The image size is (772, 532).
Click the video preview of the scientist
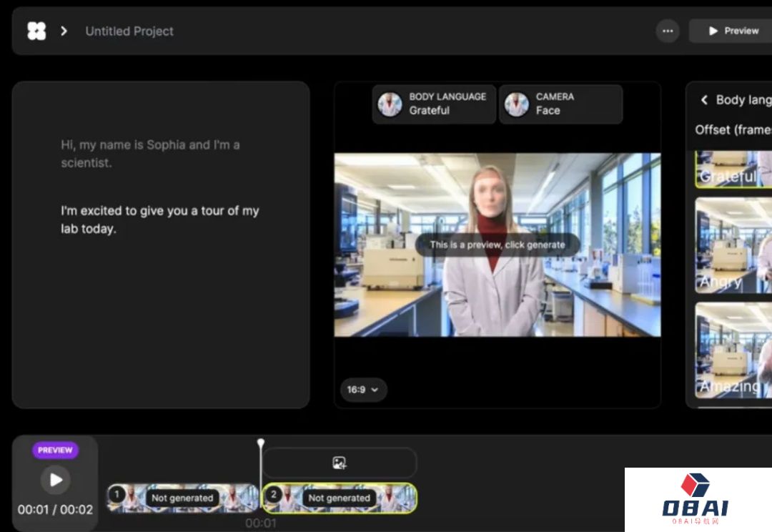498,245
